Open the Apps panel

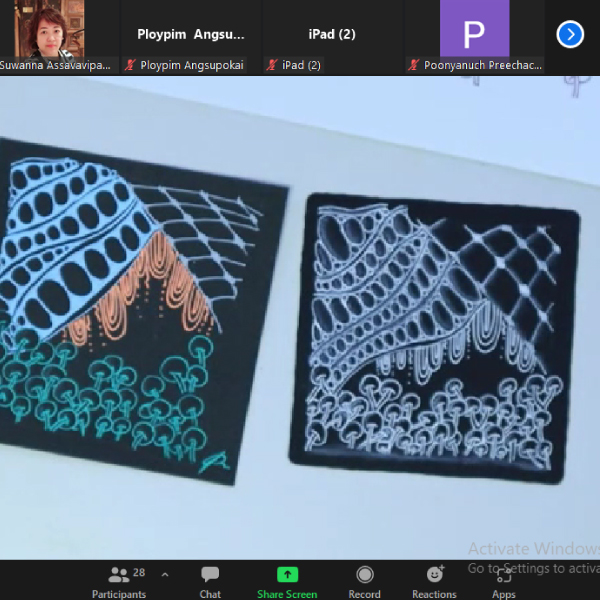[x=504, y=582]
